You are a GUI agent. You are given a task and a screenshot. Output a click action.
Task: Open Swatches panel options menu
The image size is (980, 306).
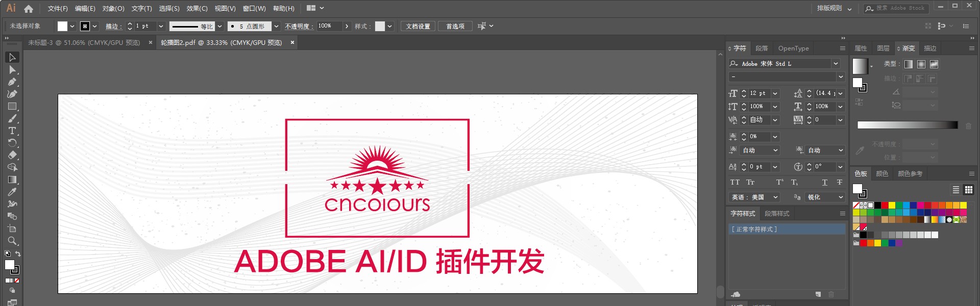(x=972, y=174)
